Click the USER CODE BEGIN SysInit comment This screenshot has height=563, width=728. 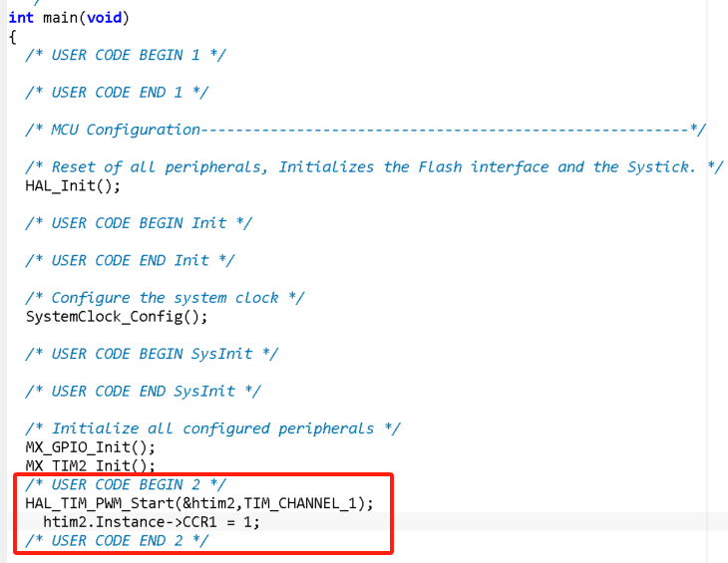152,354
